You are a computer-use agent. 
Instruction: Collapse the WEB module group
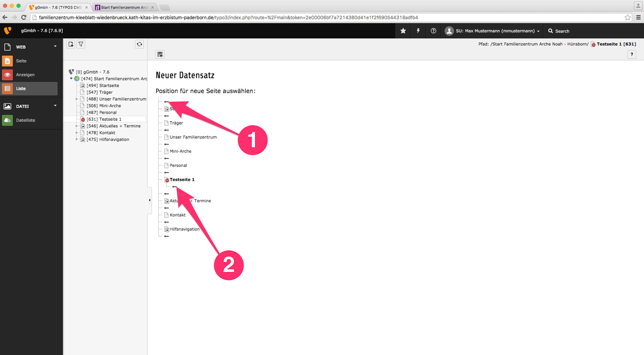(55, 46)
